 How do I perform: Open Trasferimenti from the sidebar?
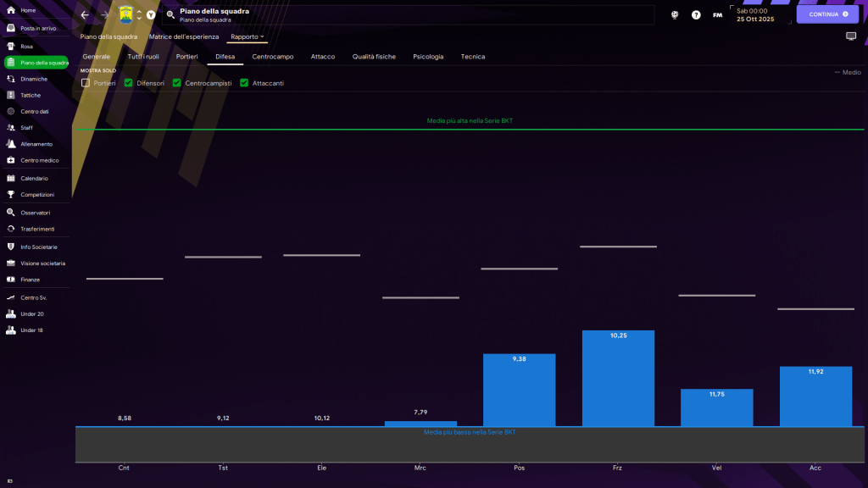click(37, 229)
